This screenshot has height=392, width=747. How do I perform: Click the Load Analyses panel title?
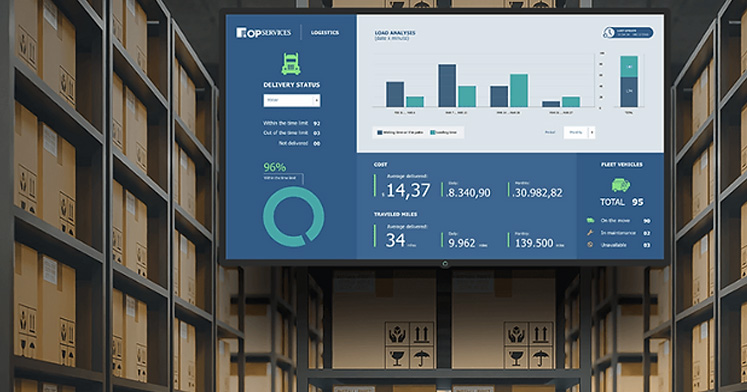(395, 33)
